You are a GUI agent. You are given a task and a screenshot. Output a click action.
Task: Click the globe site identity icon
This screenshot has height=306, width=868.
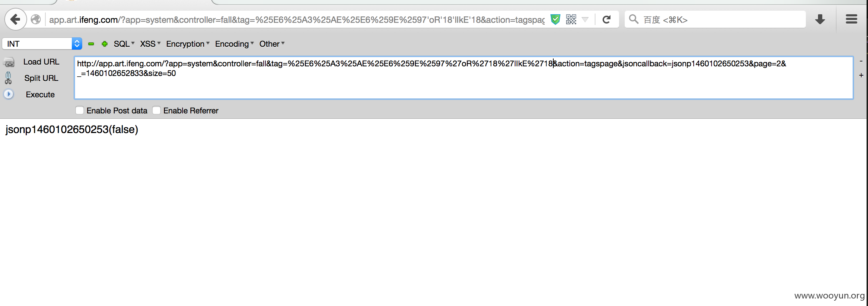[36, 19]
